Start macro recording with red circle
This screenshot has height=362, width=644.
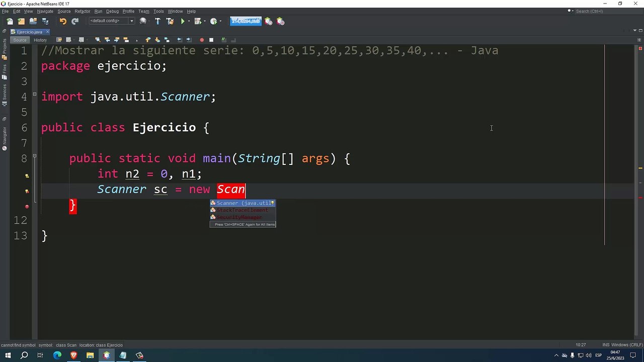(x=202, y=40)
